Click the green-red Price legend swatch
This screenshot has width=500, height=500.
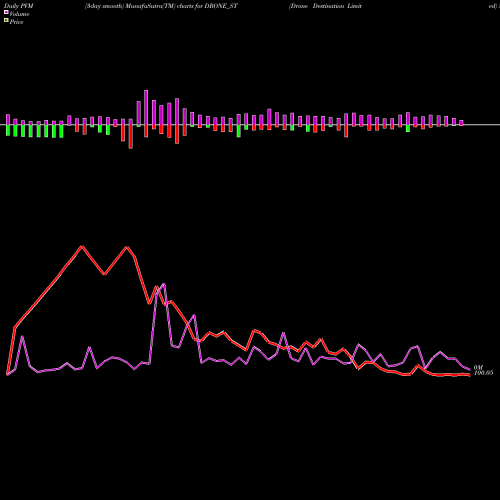pyautogui.click(x=6, y=21)
